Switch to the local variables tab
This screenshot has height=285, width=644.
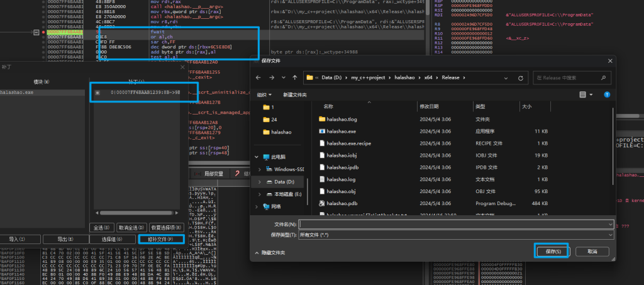pos(209,174)
